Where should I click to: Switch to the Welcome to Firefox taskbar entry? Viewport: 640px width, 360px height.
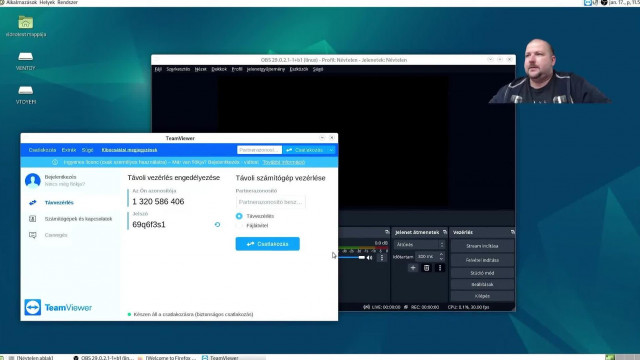pos(168,358)
